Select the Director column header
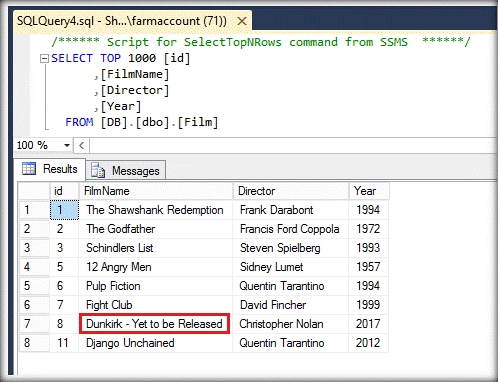 pos(291,191)
